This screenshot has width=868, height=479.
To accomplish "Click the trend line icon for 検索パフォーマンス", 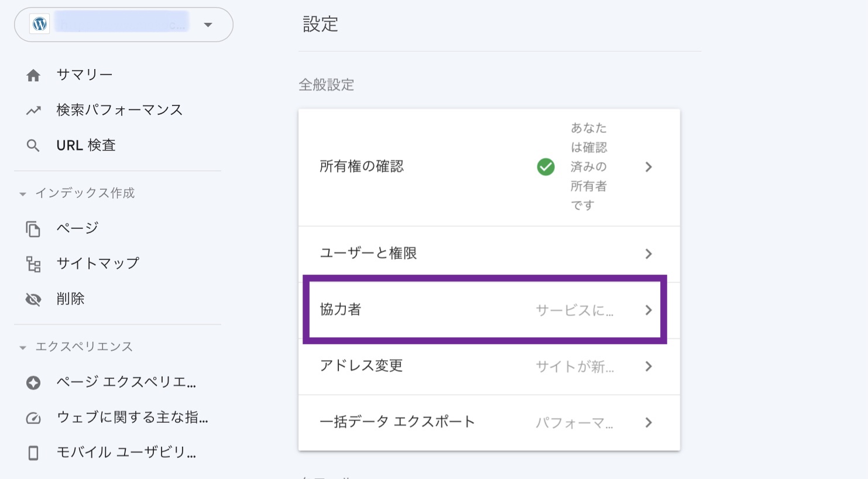I will (x=33, y=110).
